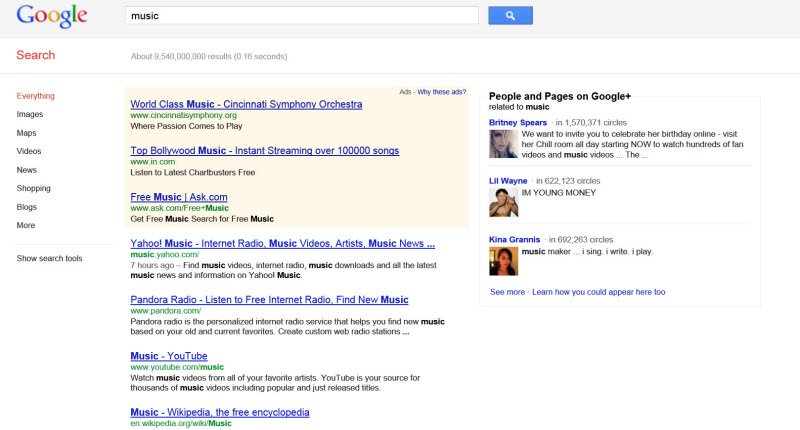The height and width of the screenshot is (430, 800).
Task: Click Kina Grannis profile thumbnail
Action: pyautogui.click(x=503, y=261)
